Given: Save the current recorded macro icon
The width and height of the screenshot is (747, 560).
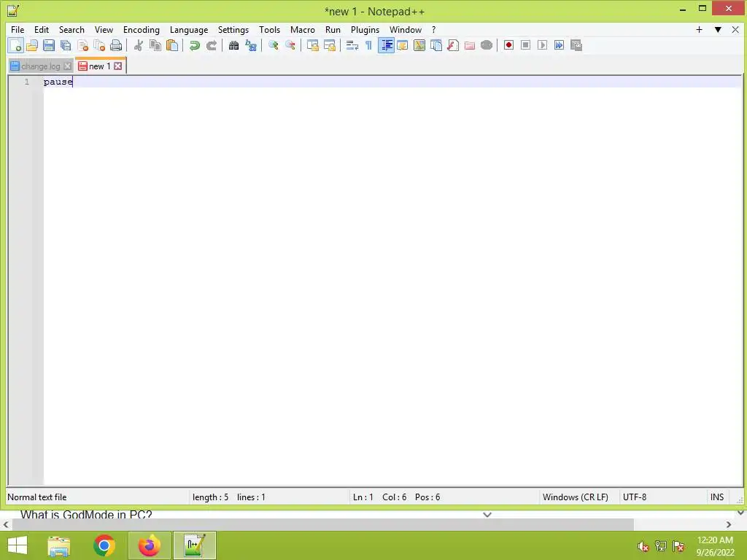Looking at the screenshot, I should 576,45.
